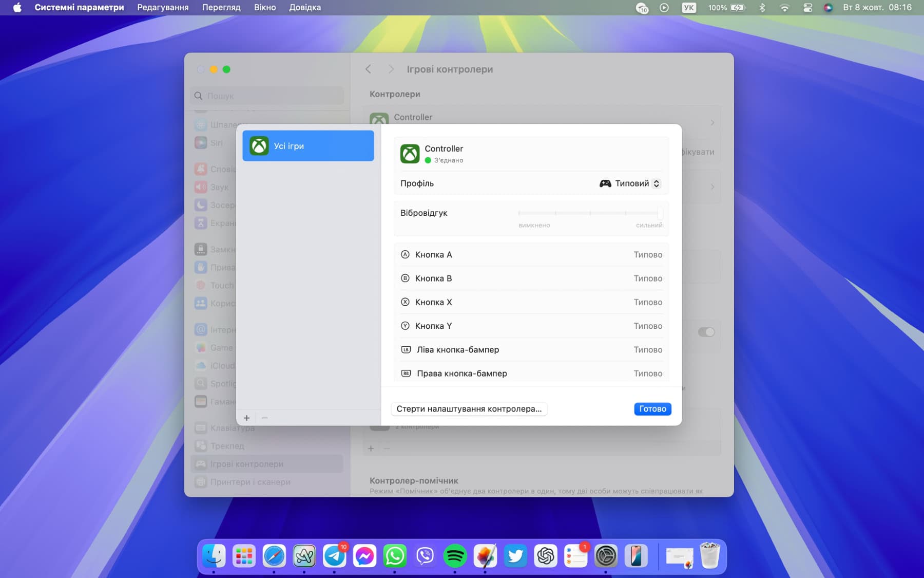Open mapping for Права кнопка-бампер
Viewport: 924px width, 578px height.
tap(531, 373)
